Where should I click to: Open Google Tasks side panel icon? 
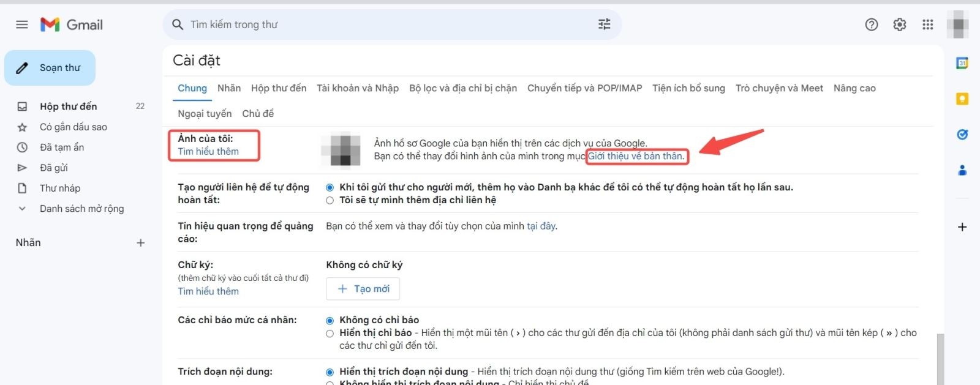(962, 134)
